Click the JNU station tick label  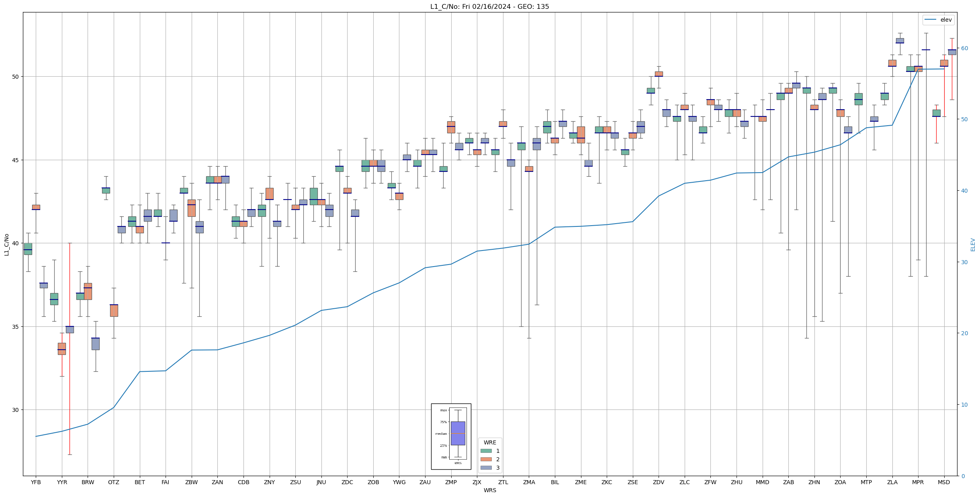321,482
